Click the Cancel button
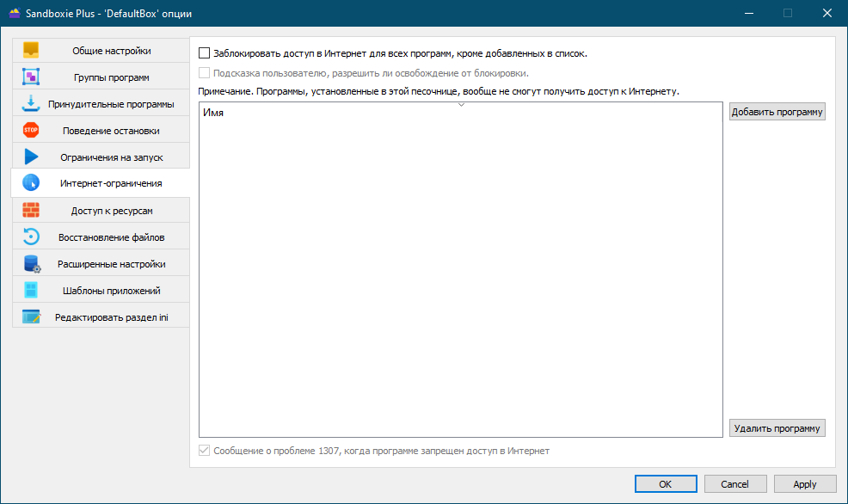848x504 pixels. click(735, 484)
